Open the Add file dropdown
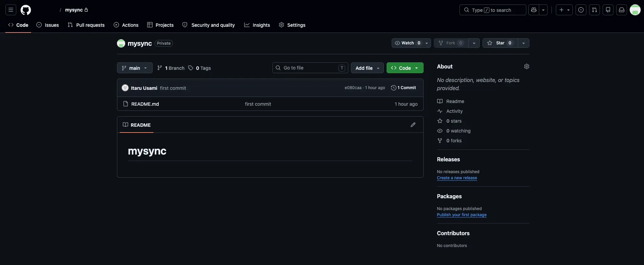 [367, 68]
